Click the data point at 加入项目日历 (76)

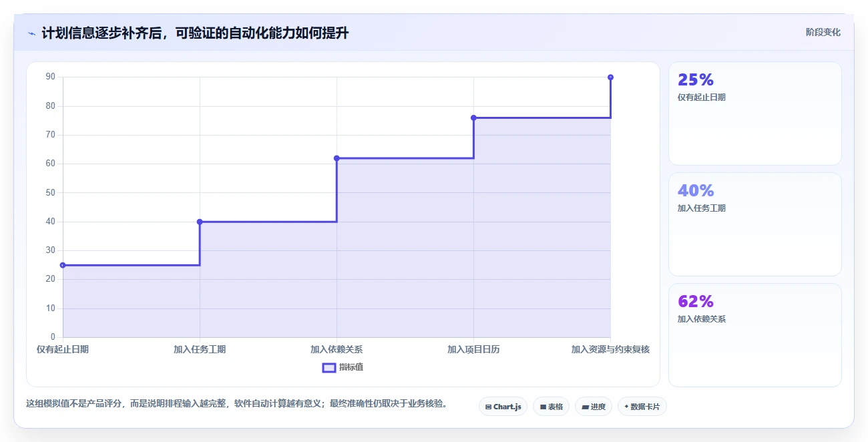pyautogui.click(x=473, y=118)
